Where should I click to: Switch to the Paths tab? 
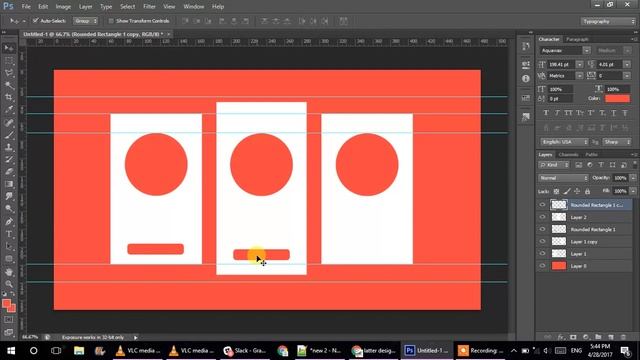coord(591,155)
